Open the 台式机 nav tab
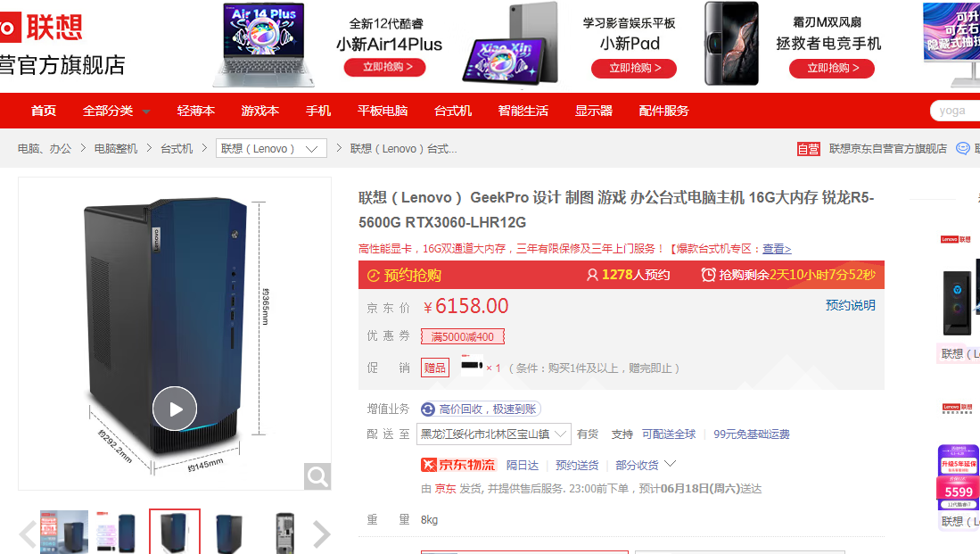 click(452, 111)
